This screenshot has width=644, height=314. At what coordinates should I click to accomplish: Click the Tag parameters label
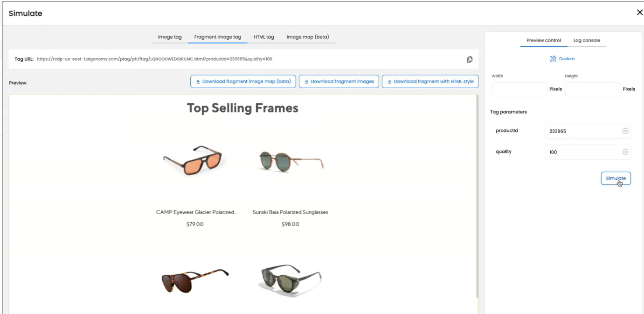coord(508,112)
